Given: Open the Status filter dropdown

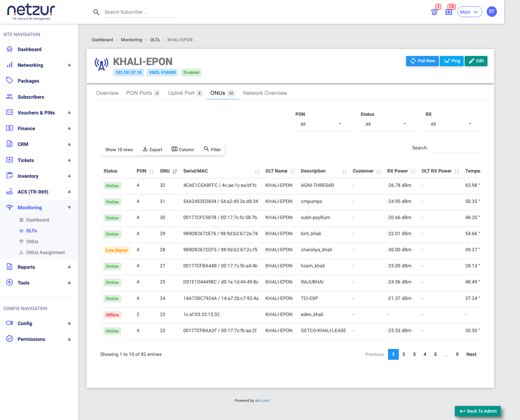Looking at the screenshot, I should pyautogui.click(x=388, y=124).
